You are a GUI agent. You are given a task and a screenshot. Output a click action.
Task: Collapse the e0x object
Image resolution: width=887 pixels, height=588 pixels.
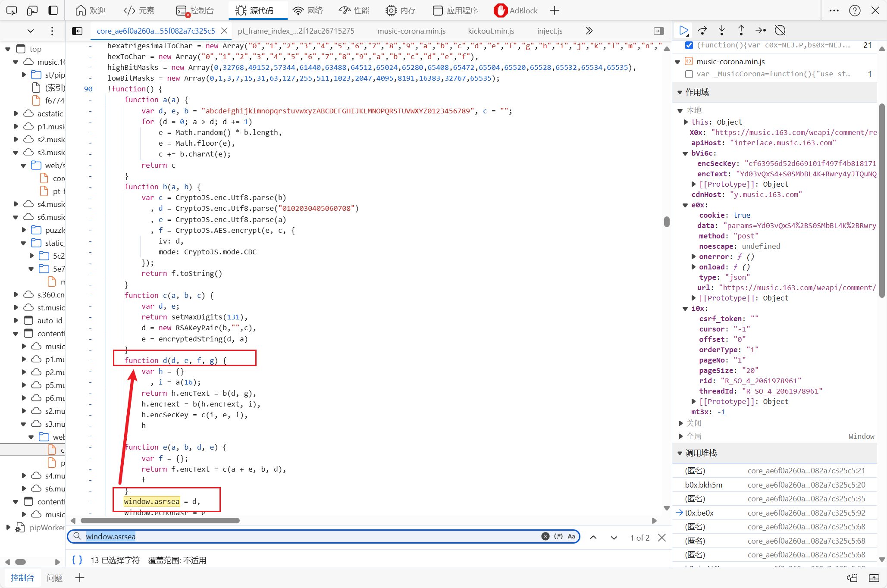[x=686, y=205]
